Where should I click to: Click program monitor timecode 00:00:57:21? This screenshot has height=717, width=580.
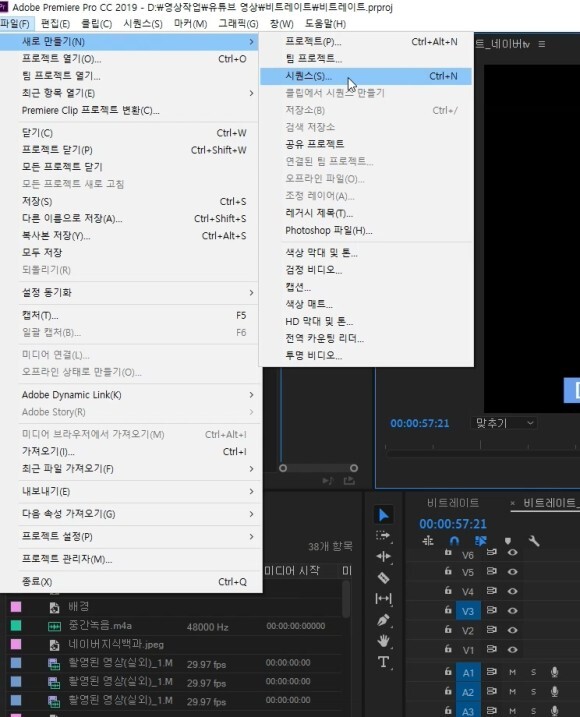pos(419,423)
